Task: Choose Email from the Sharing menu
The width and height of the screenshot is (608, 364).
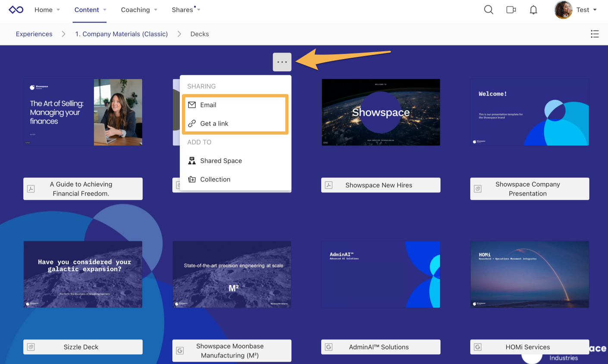Action: [208, 104]
